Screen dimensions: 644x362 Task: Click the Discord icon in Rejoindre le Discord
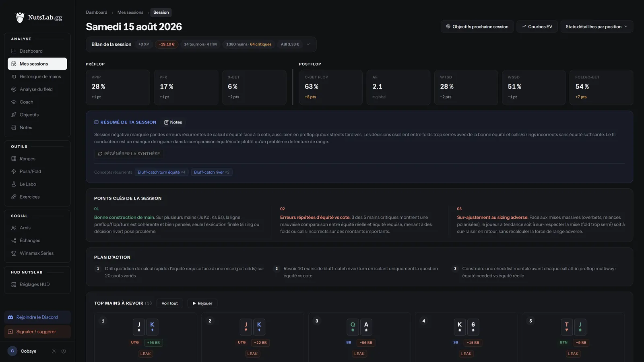point(10,317)
